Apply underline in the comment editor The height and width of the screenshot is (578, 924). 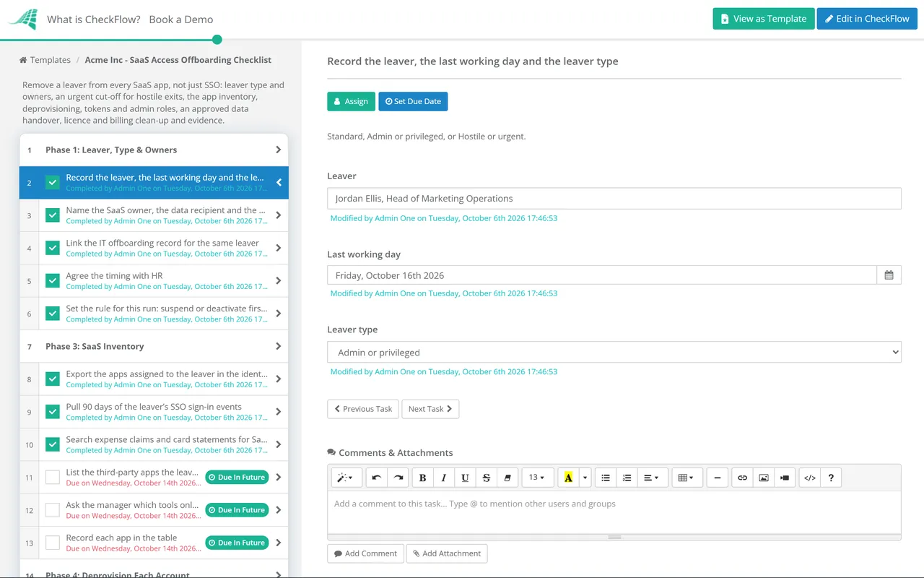pyautogui.click(x=465, y=478)
